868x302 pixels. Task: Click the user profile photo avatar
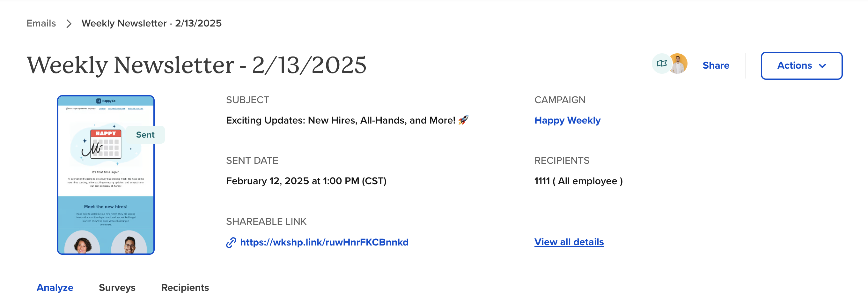[678, 64]
